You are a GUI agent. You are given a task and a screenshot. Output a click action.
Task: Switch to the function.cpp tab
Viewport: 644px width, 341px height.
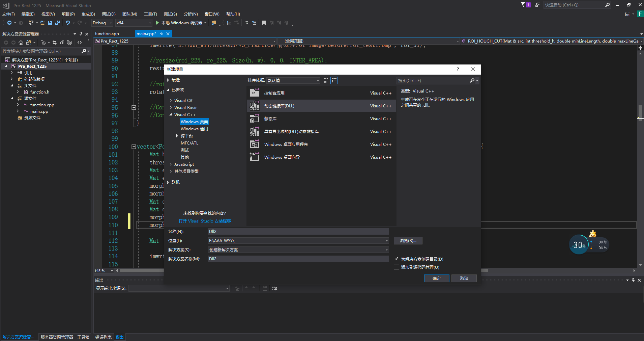click(107, 33)
